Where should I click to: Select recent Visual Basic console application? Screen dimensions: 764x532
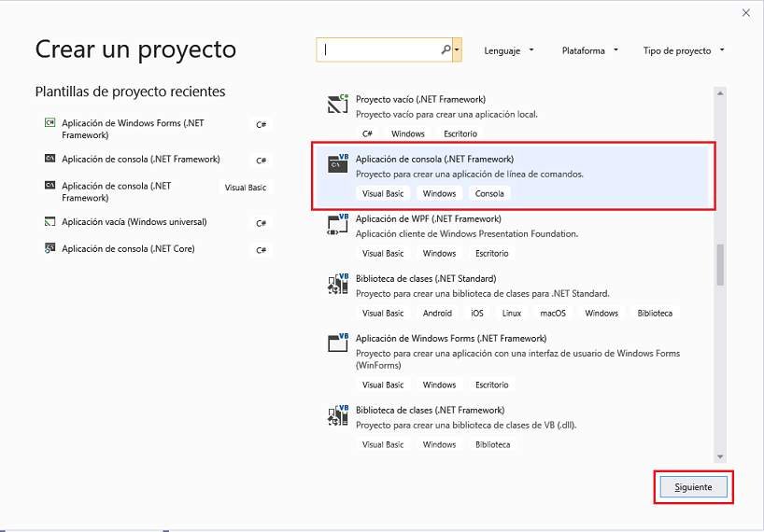[117, 191]
